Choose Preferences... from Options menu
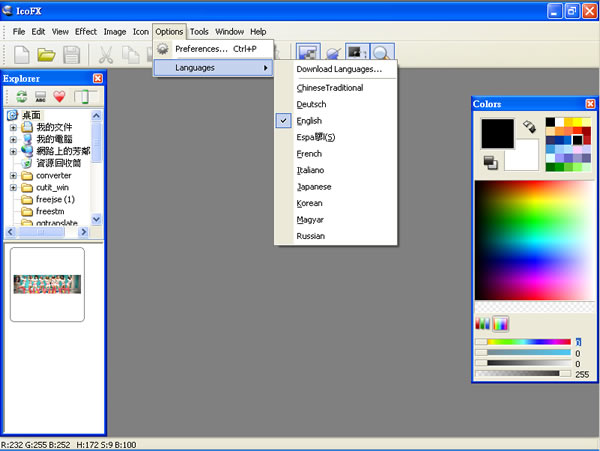 pos(214,49)
